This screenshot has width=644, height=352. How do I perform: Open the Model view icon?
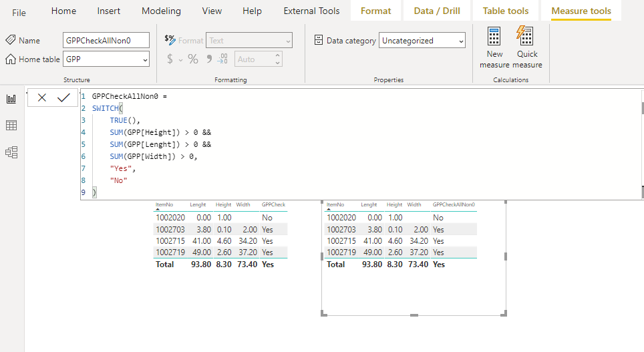pos(11,152)
